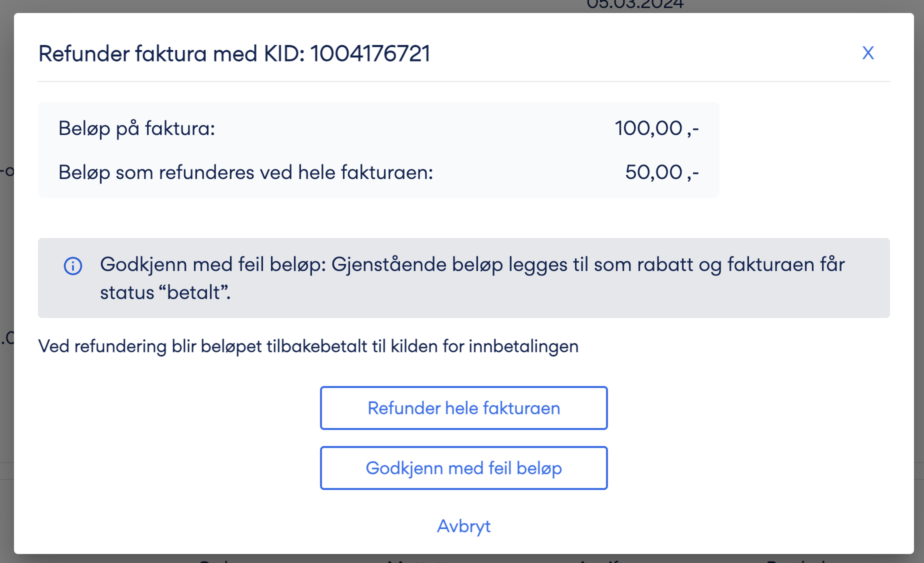The width and height of the screenshot is (924, 563).
Task: Click the Beløp på faktura label
Action: tap(136, 128)
